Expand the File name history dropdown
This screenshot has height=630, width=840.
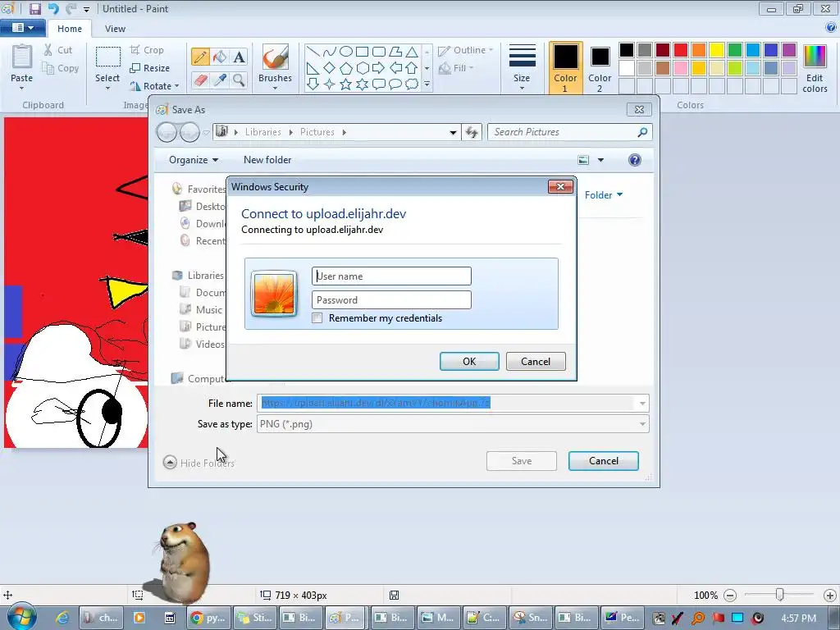coord(642,404)
